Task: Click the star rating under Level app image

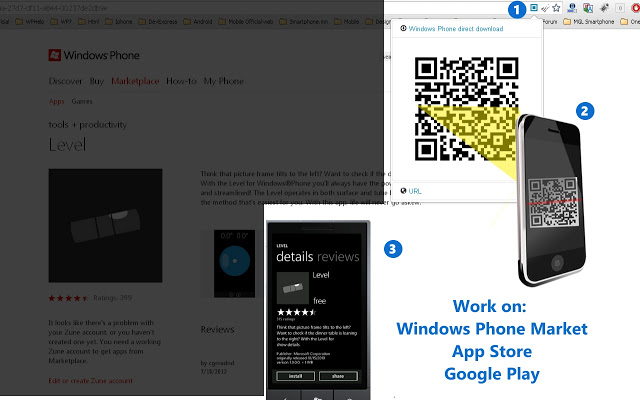Action: (x=68, y=298)
